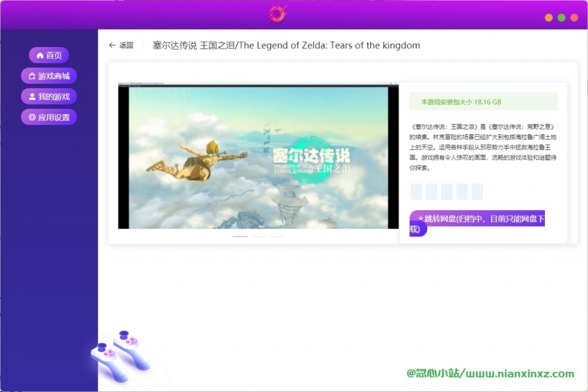The height and width of the screenshot is (392, 588).
Task: Click the yellow window control button
Action: coord(548,18)
